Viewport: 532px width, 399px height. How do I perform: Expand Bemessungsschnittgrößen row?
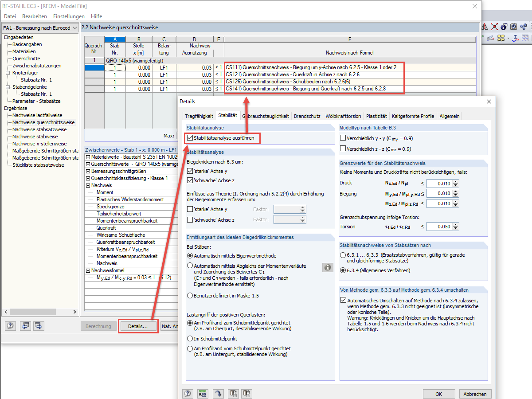(88, 171)
